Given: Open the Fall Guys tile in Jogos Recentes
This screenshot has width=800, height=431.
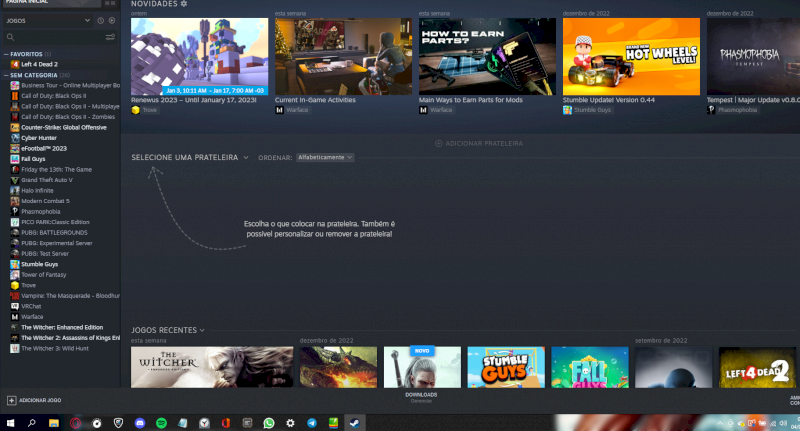Looking at the screenshot, I should (590, 367).
